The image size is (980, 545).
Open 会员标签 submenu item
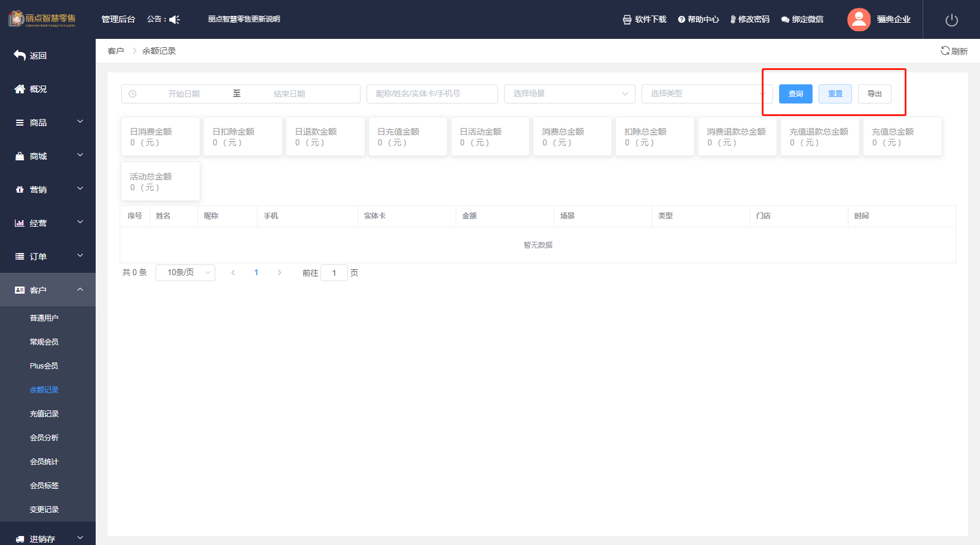tap(44, 485)
